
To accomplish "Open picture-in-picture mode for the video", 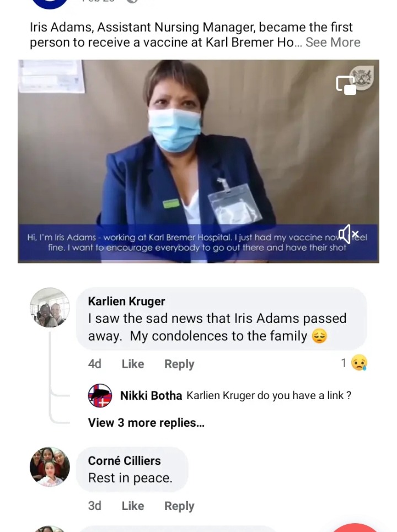I will (x=346, y=85).
